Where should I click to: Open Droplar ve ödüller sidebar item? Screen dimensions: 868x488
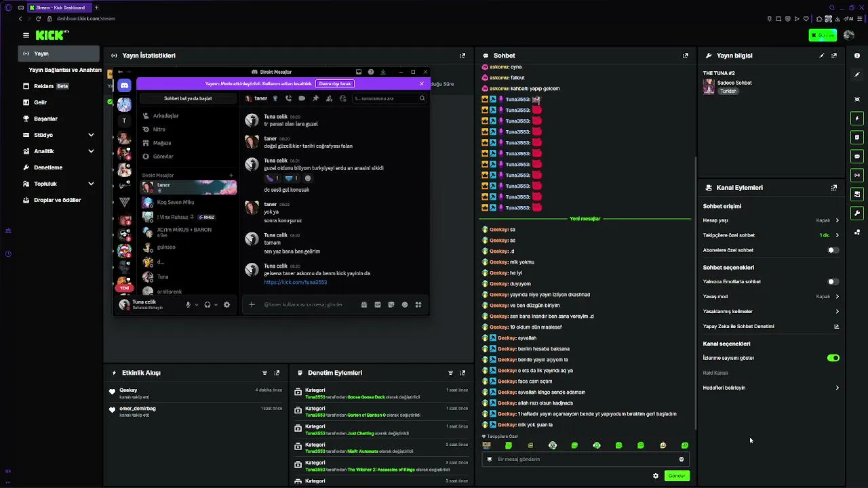59,200
